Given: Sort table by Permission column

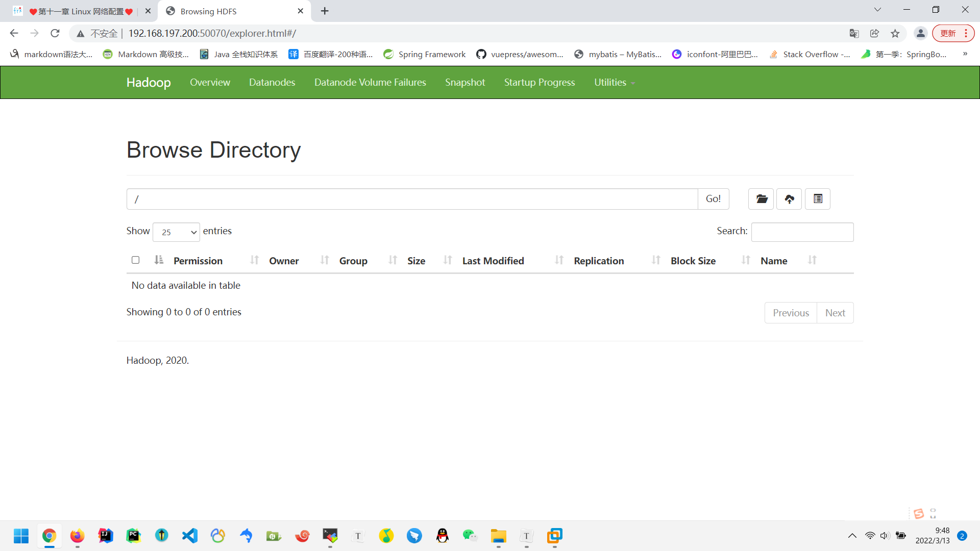Looking at the screenshot, I should [198, 261].
